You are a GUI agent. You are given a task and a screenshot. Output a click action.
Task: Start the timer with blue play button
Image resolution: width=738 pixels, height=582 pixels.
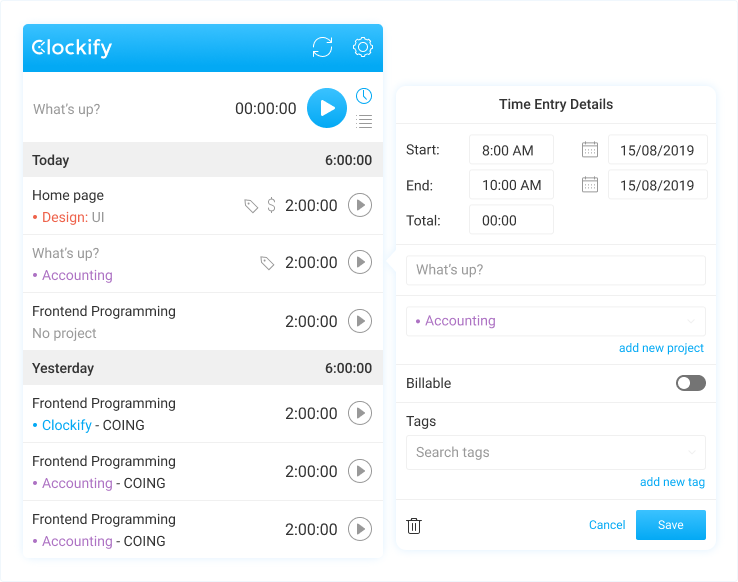[327, 108]
